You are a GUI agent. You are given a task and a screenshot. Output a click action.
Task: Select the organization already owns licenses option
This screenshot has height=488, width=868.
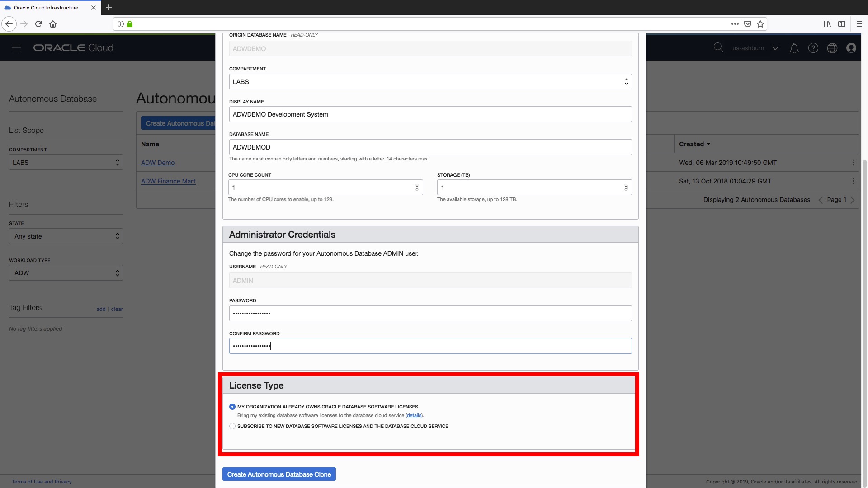coord(232,407)
